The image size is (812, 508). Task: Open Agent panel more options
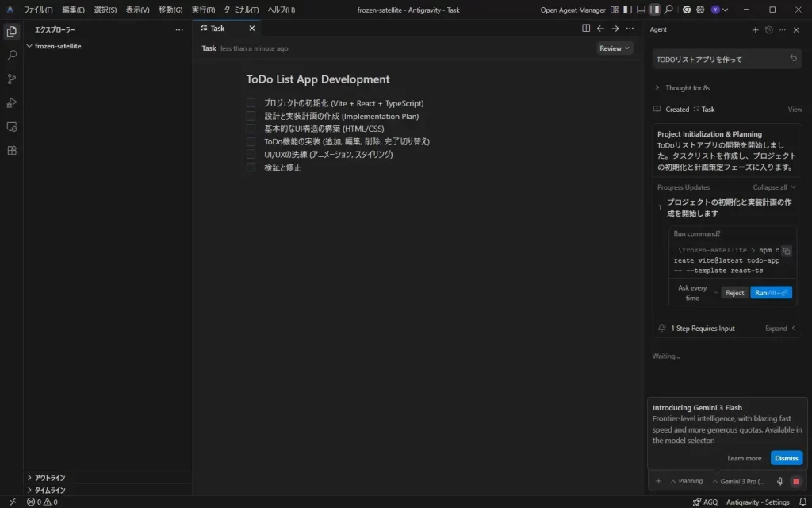click(x=783, y=30)
